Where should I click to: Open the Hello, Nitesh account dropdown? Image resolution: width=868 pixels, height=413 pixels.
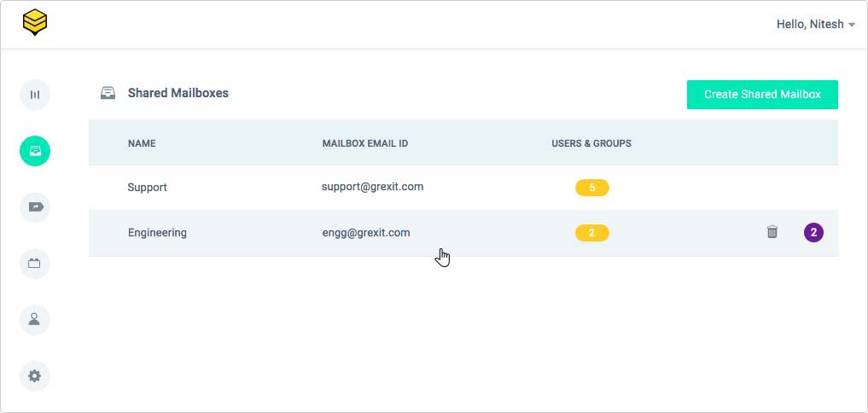[815, 25]
